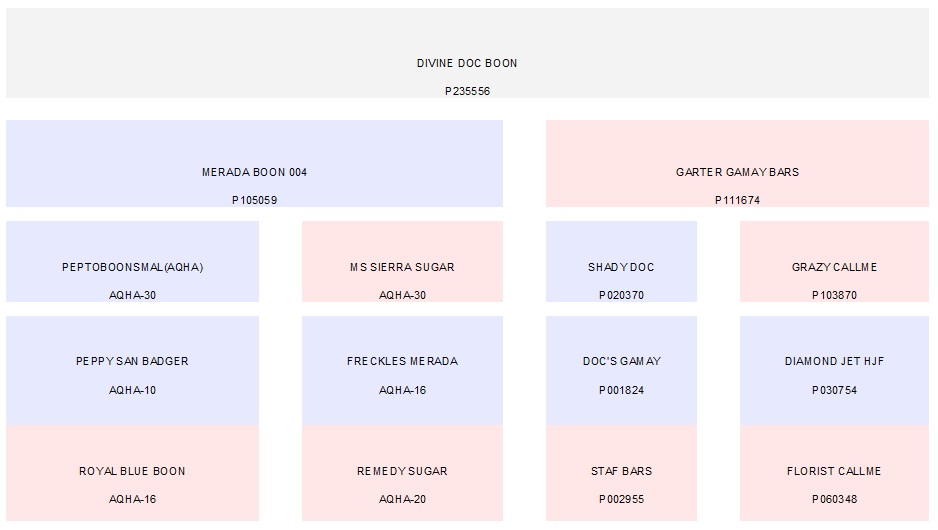
Task: Click the DIVINE DOC BOON pedigree box
Action: point(467,63)
